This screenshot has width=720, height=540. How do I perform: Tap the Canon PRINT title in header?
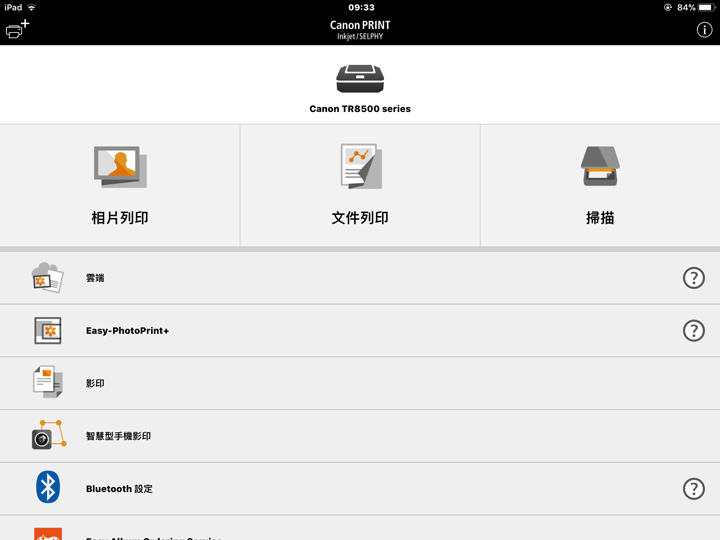360,25
